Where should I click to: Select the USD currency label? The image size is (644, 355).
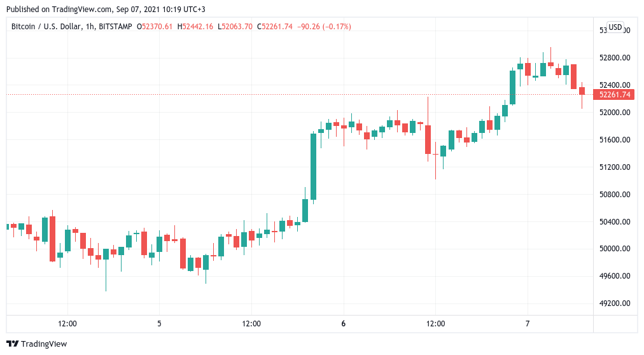[x=615, y=27]
